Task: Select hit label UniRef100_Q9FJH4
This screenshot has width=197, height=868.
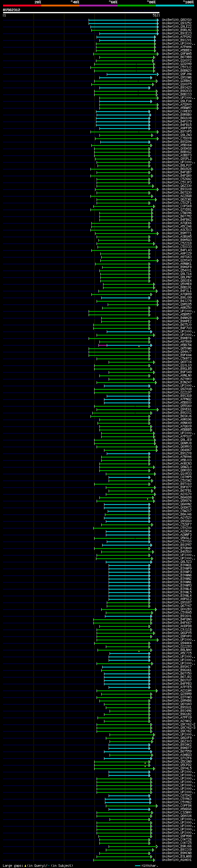Action: [x=177, y=74]
